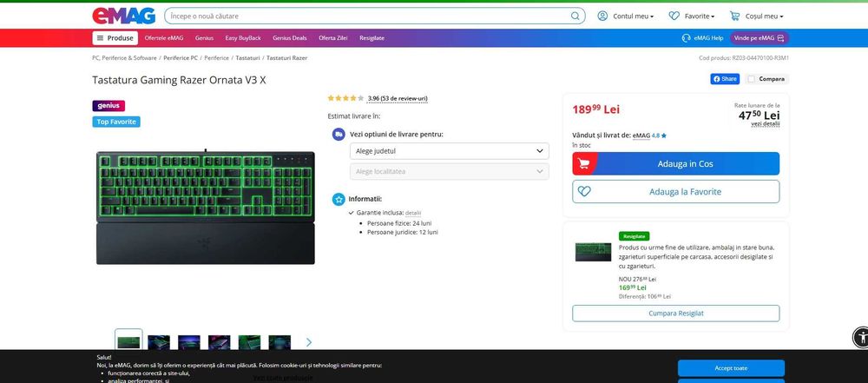Select the sixth gallery thumbnail

pos(279,342)
